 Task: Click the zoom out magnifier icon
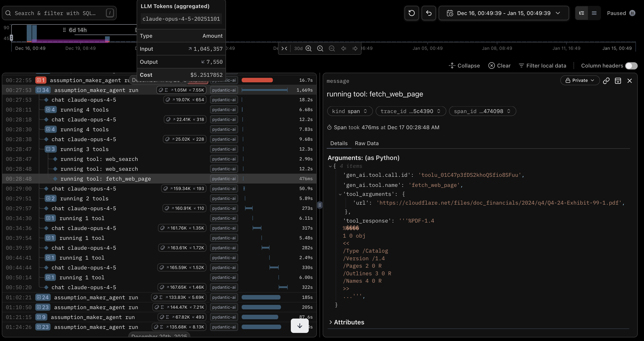coord(331,48)
